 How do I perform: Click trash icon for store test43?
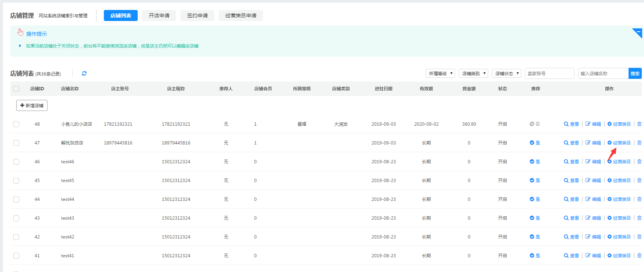coord(639,218)
